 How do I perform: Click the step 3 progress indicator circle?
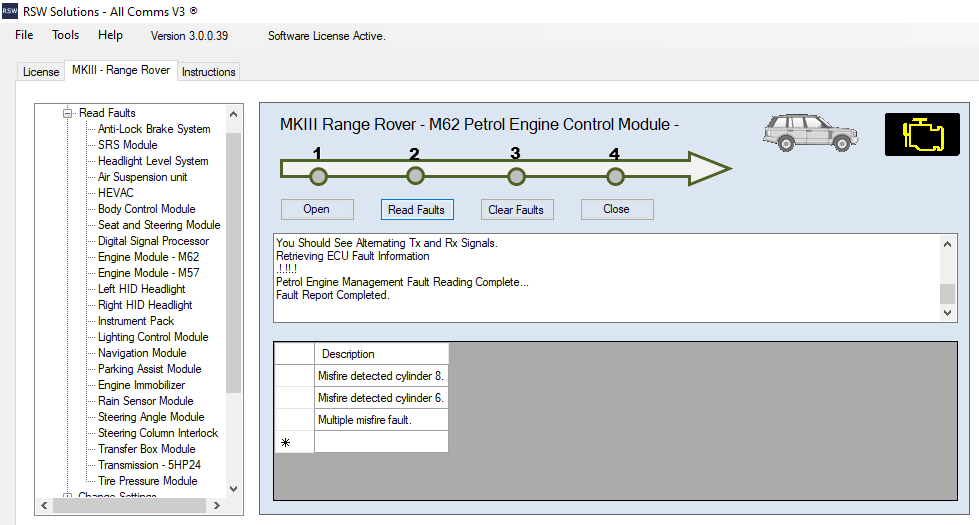516,177
